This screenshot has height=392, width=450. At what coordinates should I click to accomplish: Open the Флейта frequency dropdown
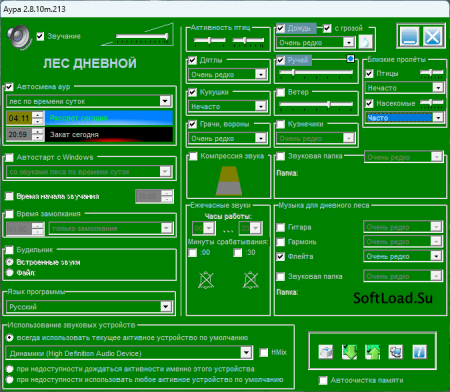coord(403,256)
